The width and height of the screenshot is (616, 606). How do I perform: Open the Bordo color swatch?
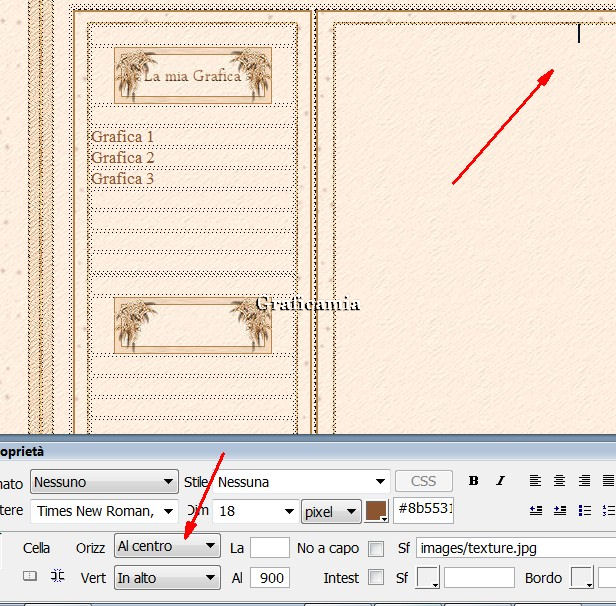click(x=582, y=578)
